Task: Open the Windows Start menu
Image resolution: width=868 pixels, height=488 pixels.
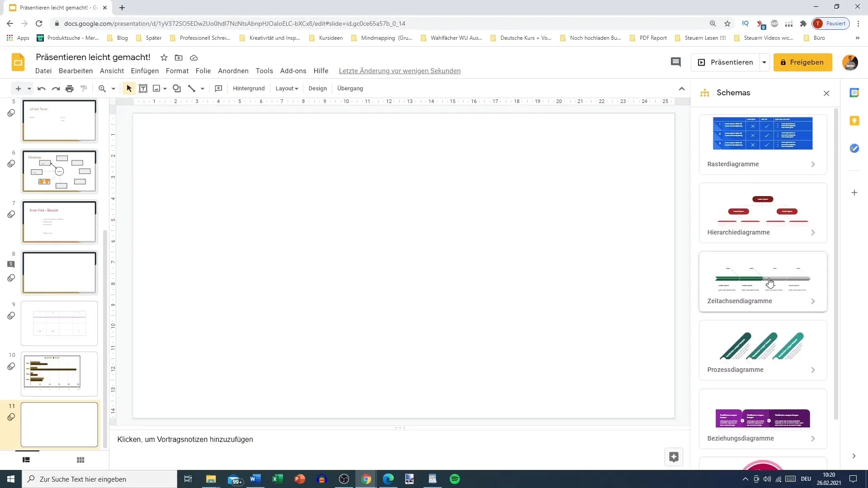Action: [x=11, y=479]
